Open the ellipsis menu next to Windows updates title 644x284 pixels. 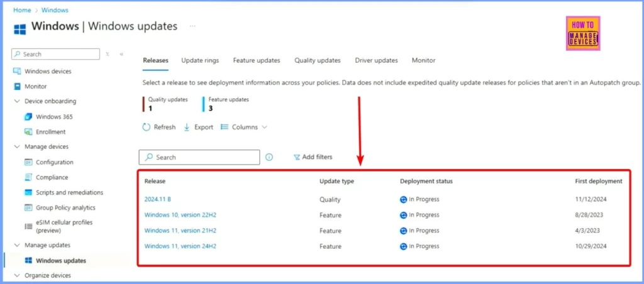(192, 26)
